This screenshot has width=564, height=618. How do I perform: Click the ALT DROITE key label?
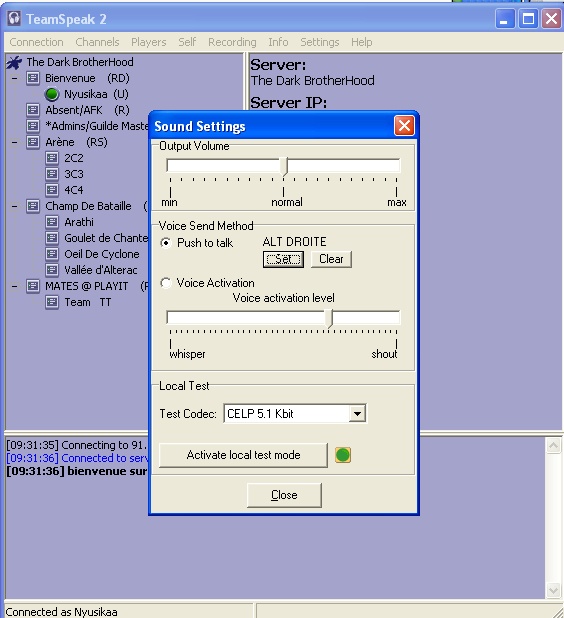point(294,242)
